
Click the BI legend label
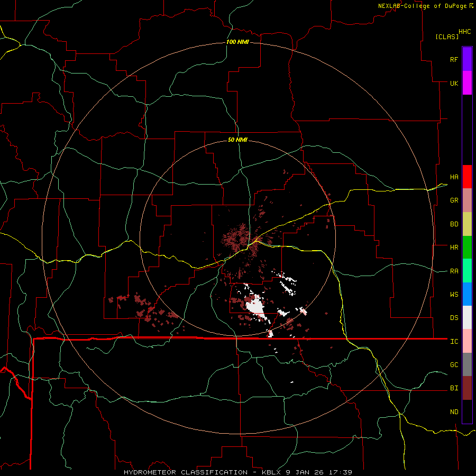pyautogui.click(x=454, y=388)
